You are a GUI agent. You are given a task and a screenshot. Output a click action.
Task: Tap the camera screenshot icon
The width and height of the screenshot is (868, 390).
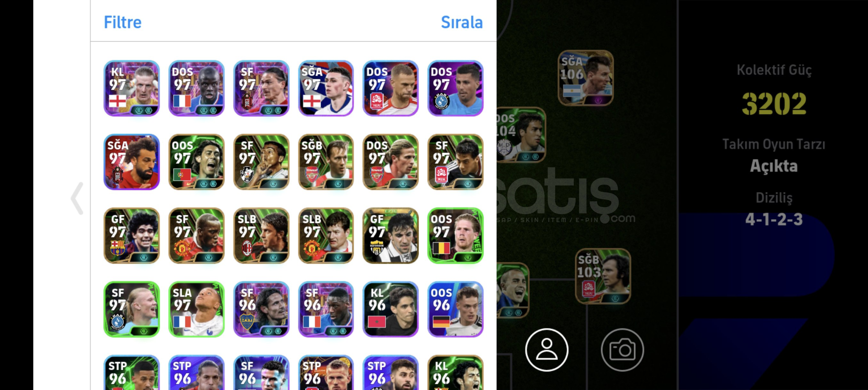[622, 350]
